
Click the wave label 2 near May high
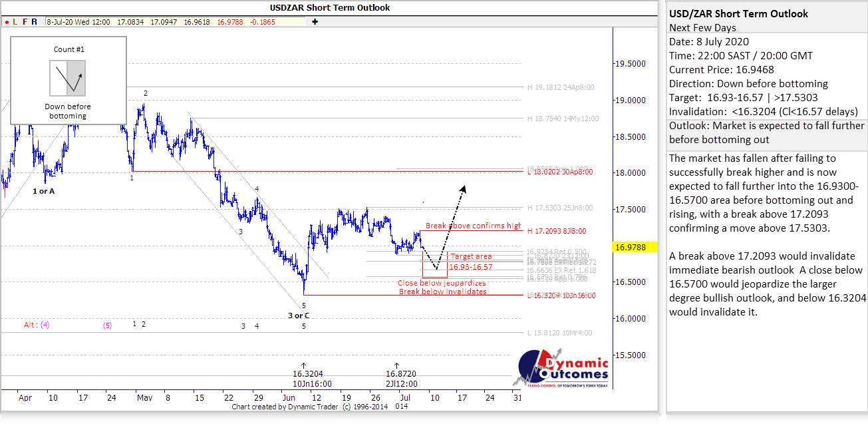(x=146, y=93)
